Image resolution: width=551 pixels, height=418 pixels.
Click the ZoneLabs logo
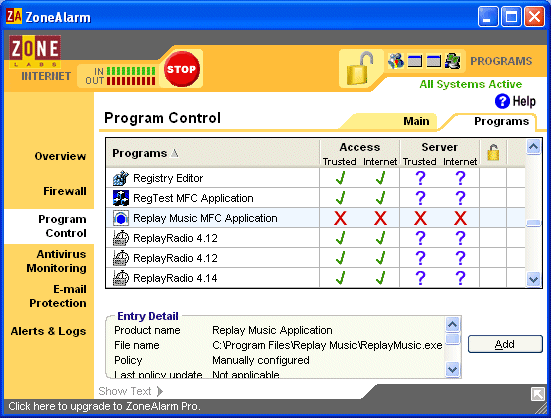click(x=35, y=51)
